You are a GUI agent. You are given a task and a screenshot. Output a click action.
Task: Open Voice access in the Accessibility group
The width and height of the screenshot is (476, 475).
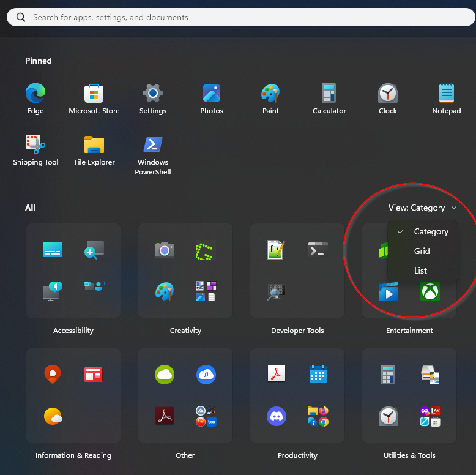click(x=94, y=286)
